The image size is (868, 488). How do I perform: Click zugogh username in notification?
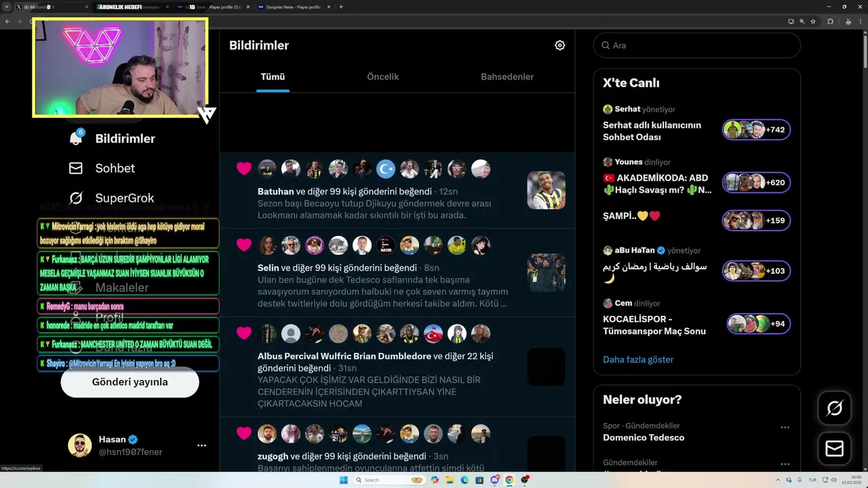[x=273, y=456]
